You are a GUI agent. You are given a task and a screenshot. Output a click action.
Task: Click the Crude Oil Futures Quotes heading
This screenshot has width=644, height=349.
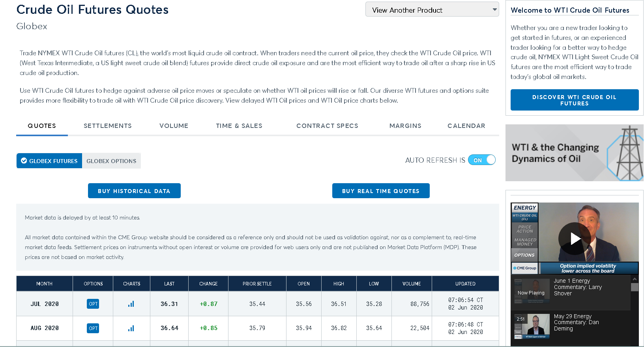coord(92,9)
